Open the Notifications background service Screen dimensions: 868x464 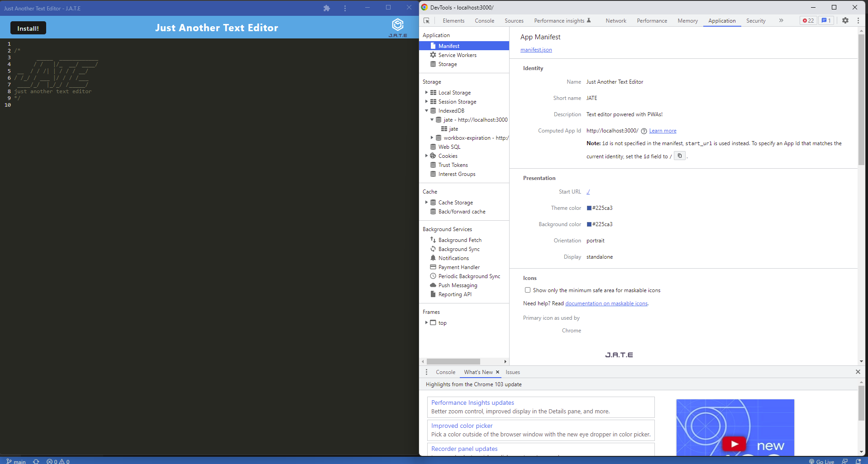point(453,258)
